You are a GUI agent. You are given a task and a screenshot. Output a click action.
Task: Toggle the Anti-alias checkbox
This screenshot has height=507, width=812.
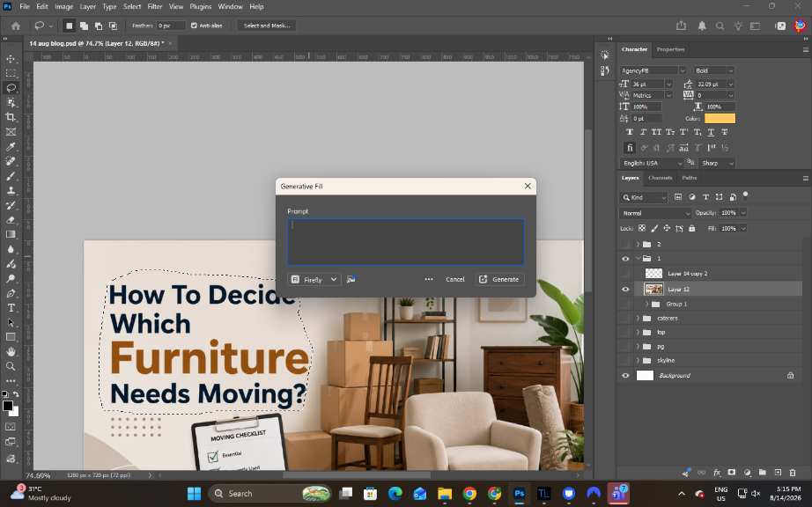(194, 26)
